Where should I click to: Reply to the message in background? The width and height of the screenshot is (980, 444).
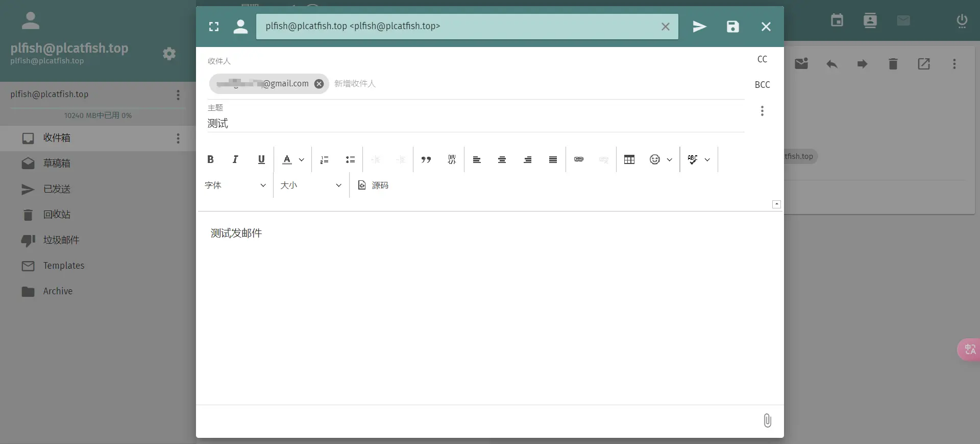(x=832, y=64)
